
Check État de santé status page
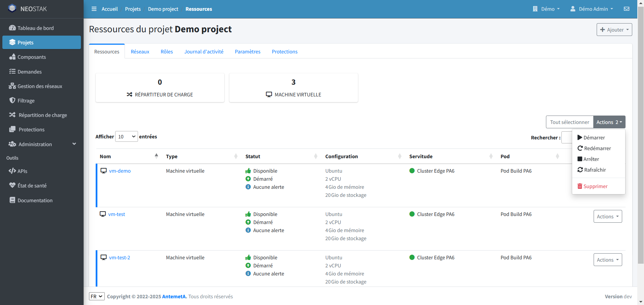coord(32,185)
